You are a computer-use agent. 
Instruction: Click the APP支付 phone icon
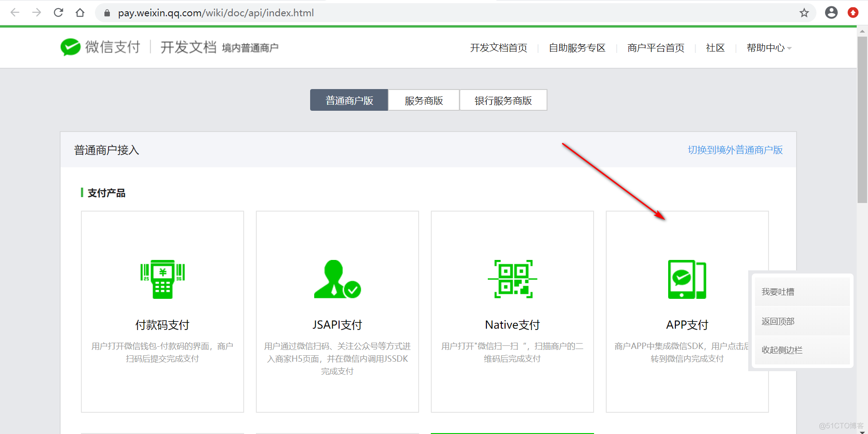click(687, 279)
